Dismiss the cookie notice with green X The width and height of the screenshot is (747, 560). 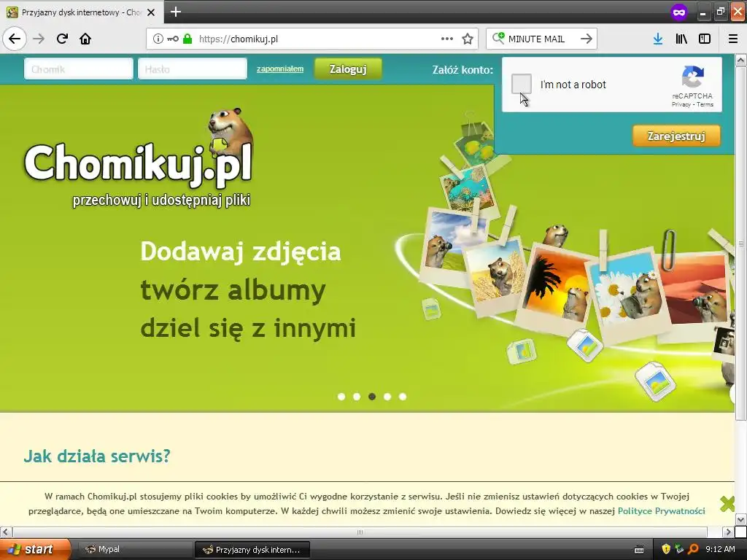727,503
